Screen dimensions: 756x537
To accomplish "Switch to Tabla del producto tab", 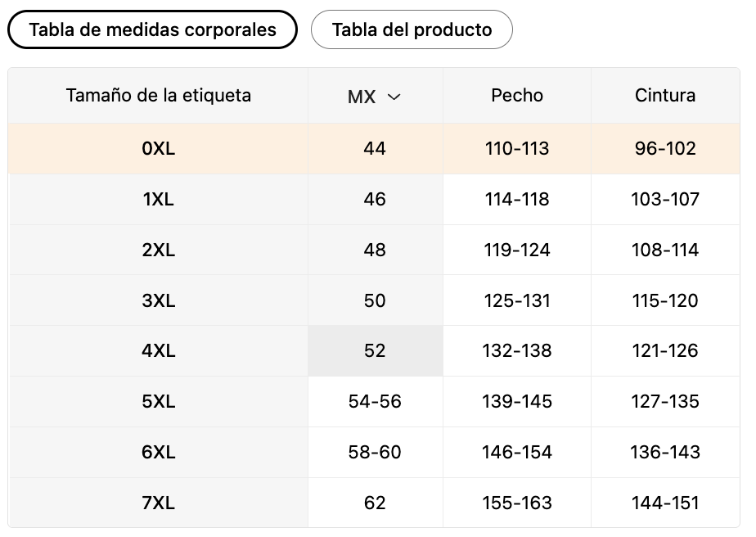I will (412, 30).
